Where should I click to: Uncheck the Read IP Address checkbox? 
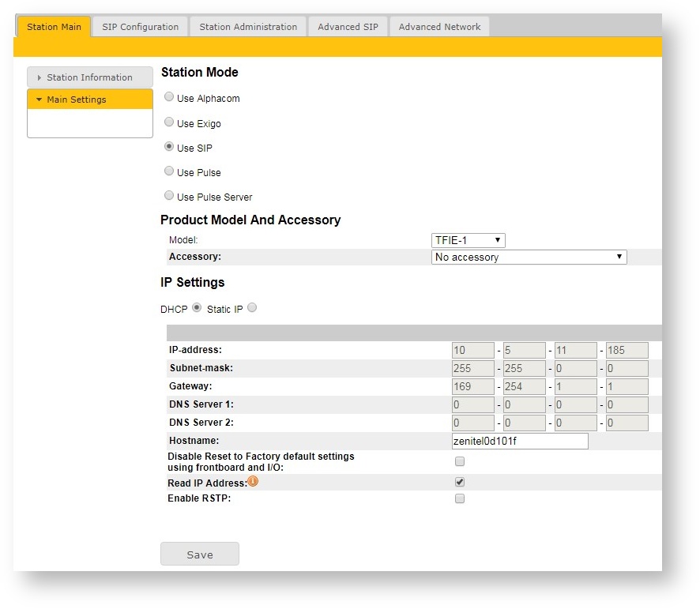460,482
